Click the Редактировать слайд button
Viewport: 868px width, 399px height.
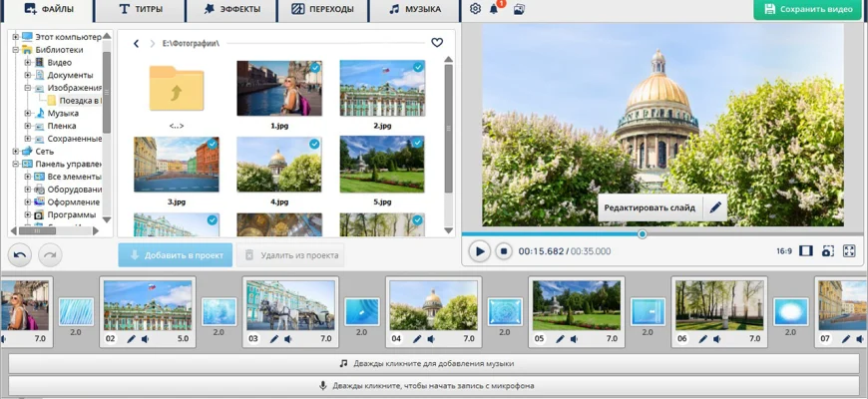coord(650,207)
